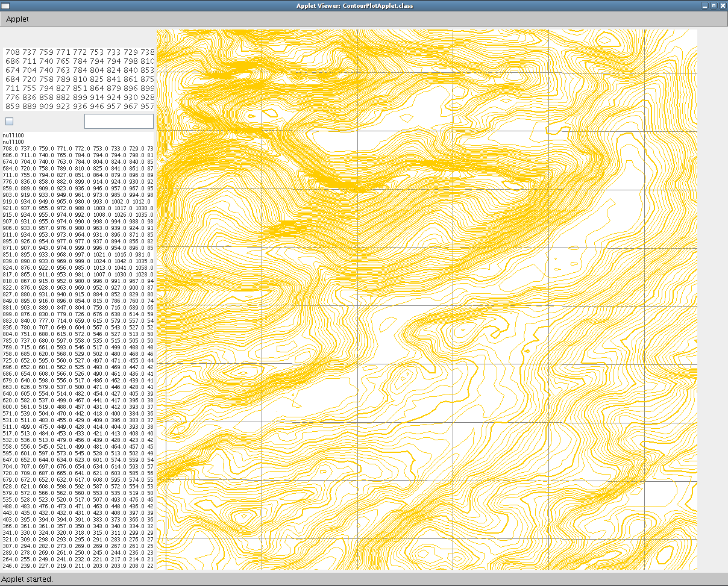This screenshot has width=728, height=586.
Task: Click log line starting "824.0 876.0 922.0"
Action: tap(78, 267)
